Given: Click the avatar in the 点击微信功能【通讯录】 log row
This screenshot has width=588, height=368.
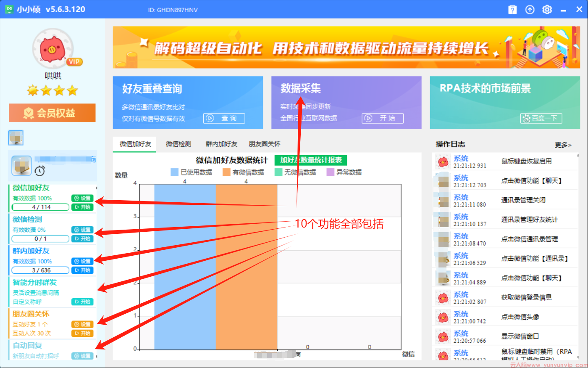Looking at the screenshot, I should pos(443,258).
